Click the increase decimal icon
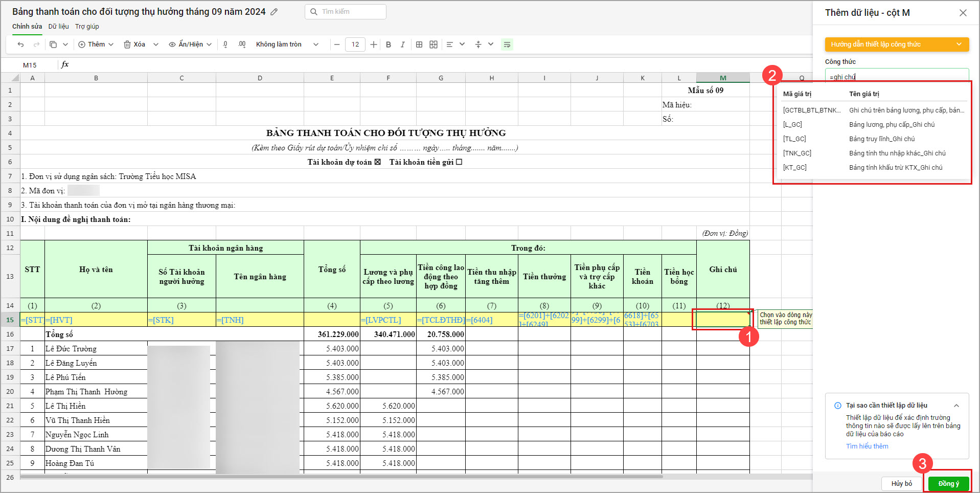This screenshot has height=493, width=980. point(242,44)
